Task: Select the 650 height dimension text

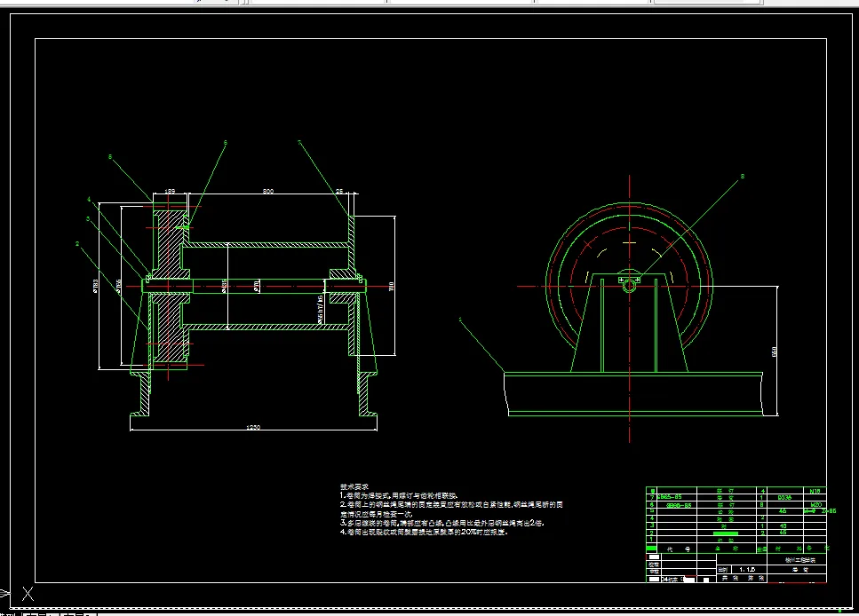Action: click(x=774, y=351)
